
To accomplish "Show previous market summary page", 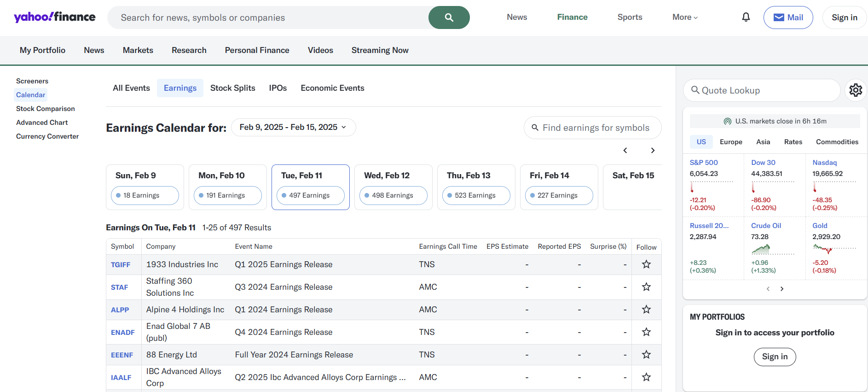I will tap(768, 289).
